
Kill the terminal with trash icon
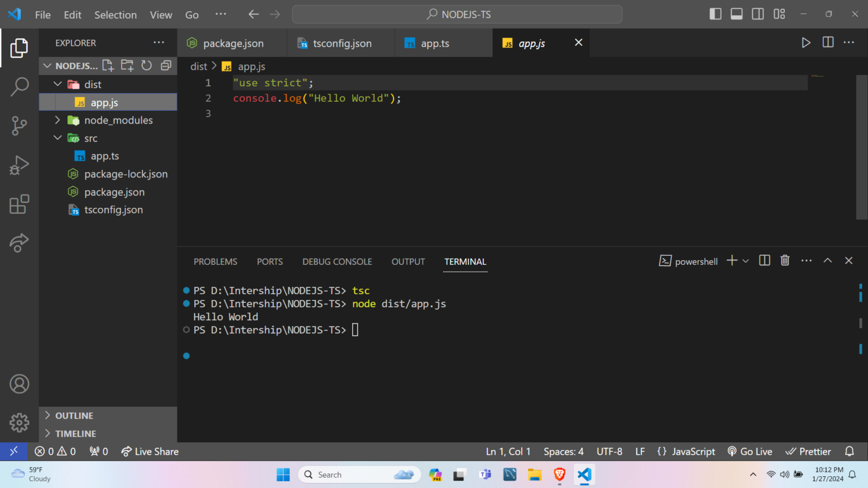[x=785, y=260]
